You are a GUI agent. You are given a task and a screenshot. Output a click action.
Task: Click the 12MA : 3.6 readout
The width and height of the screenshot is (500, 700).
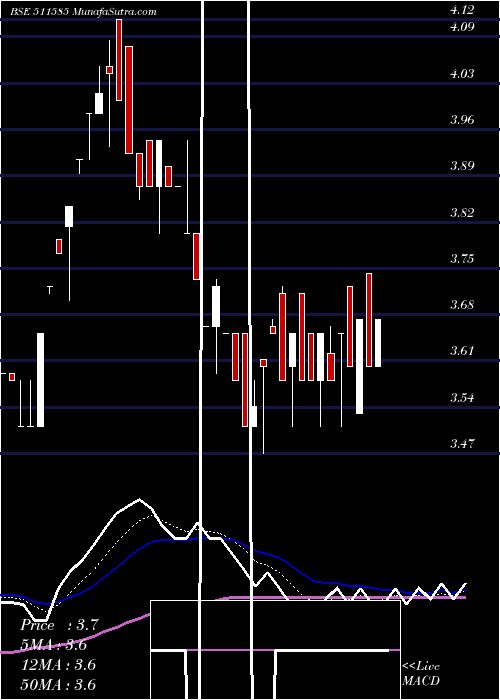coord(58,665)
